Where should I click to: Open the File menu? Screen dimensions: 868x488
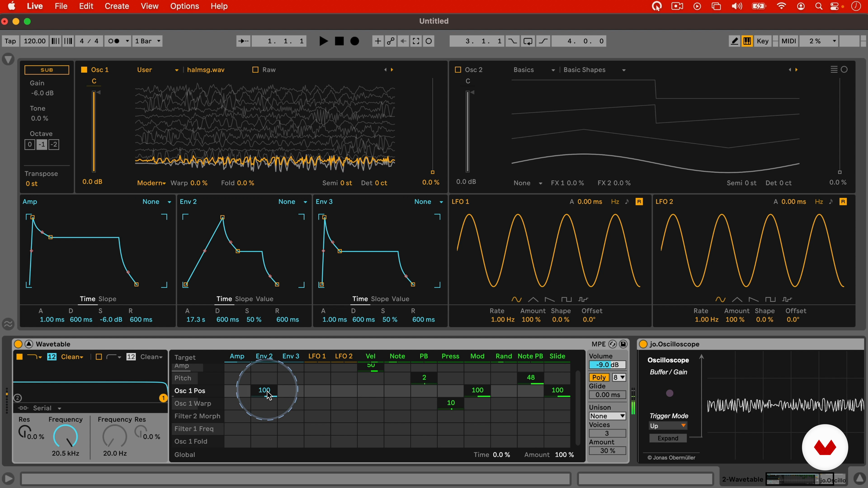pyautogui.click(x=61, y=6)
